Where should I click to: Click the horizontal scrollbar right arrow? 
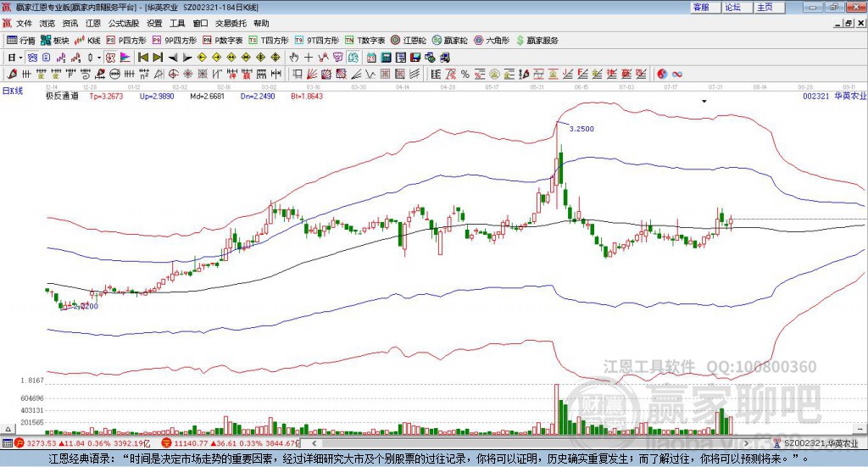[x=746, y=443]
